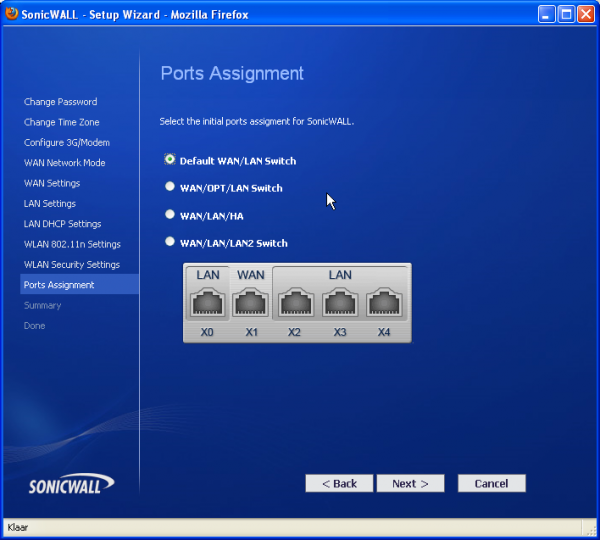Click the X3 port label
Screen dimensions: 600x540
click(x=340, y=332)
